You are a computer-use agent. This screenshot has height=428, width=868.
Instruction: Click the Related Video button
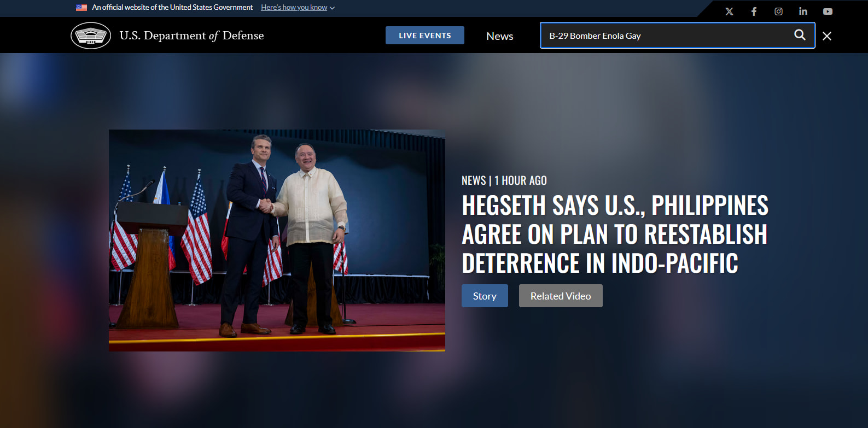561,296
